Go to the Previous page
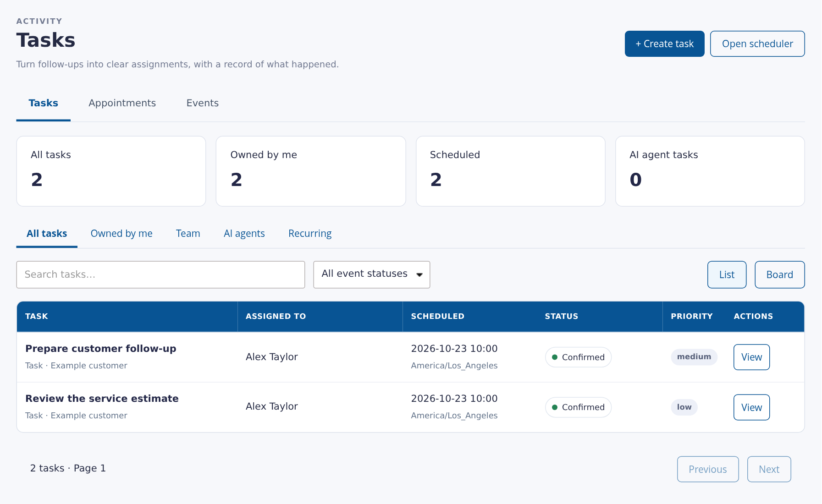Screen dimensions: 822x504 pyautogui.click(x=708, y=469)
